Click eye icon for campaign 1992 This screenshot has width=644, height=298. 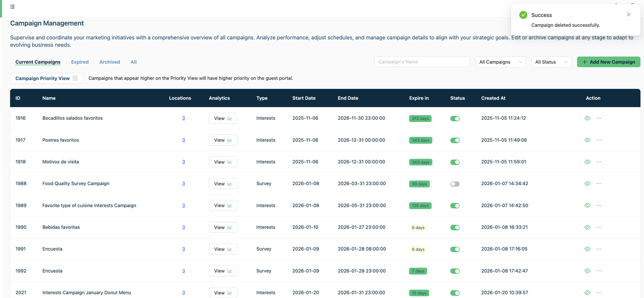pyautogui.click(x=587, y=271)
